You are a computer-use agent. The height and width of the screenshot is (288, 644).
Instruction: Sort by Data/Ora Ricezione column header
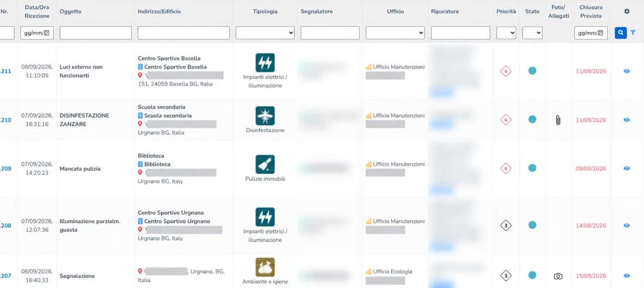point(37,12)
